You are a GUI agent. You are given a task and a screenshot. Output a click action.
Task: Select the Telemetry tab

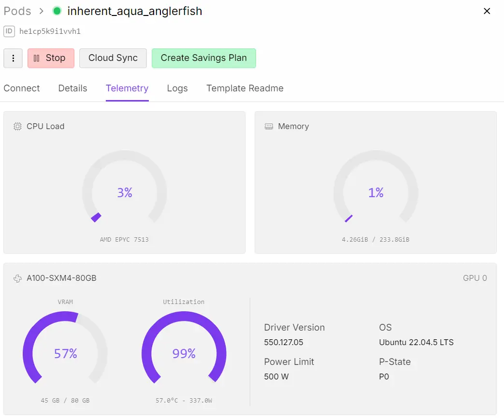pos(127,88)
